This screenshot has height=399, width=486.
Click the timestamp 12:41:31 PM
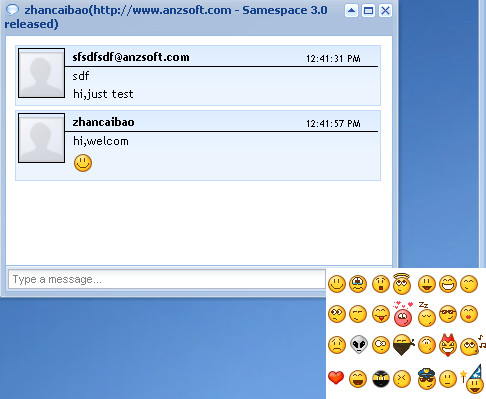click(333, 59)
